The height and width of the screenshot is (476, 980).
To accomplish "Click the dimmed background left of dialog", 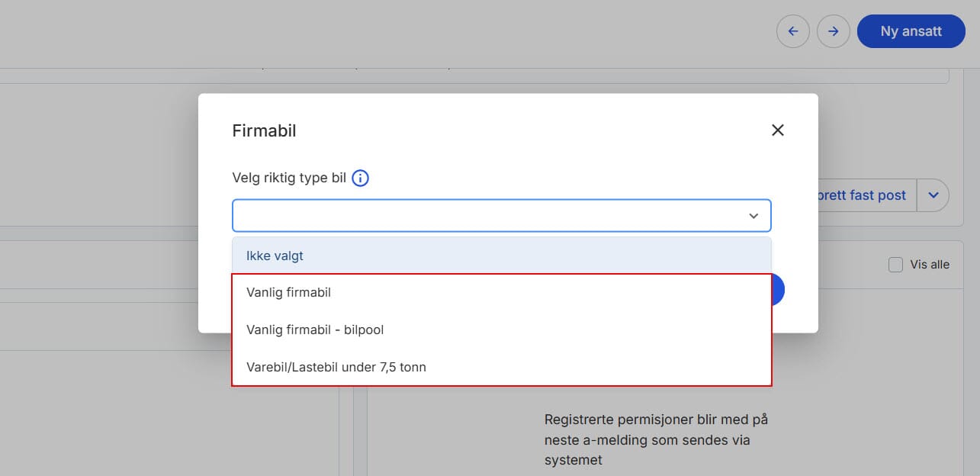I will point(99,175).
